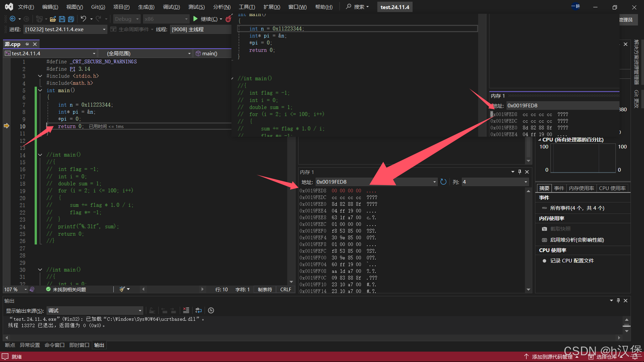Click 添加到源代码管理 in status bar
Viewport: 644px width, 362px height.
pos(552,357)
